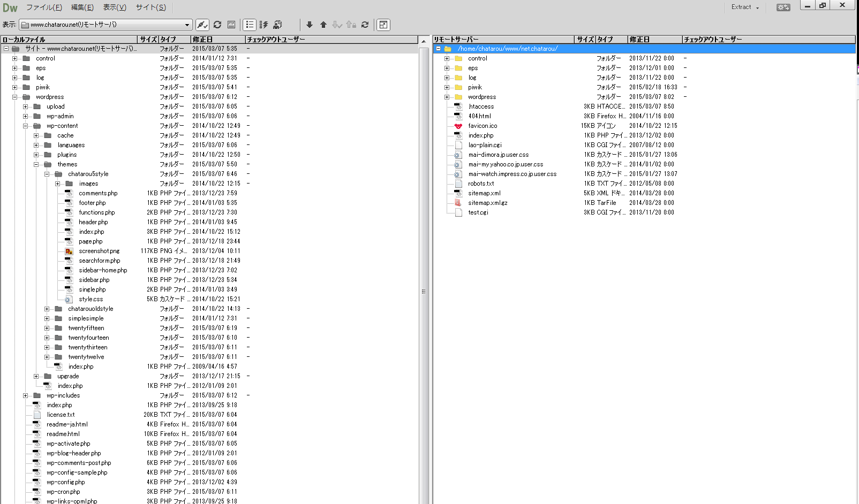Switch to repository view
This screenshot has height=504, width=859.
(x=277, y=25)
